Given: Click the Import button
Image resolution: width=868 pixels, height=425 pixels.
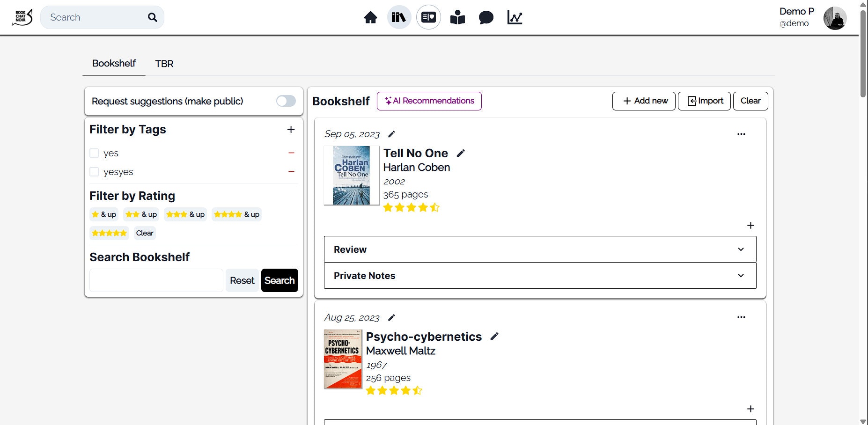Looking at the screenshot, I should pos(704,101).
